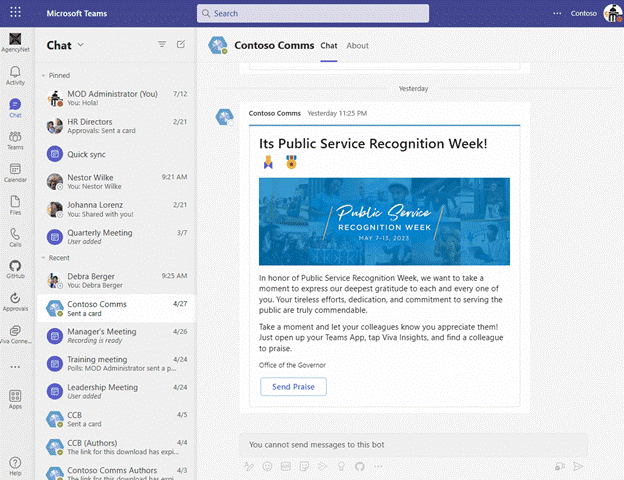Open Nestor Wilke chat

tap(116, 181)
